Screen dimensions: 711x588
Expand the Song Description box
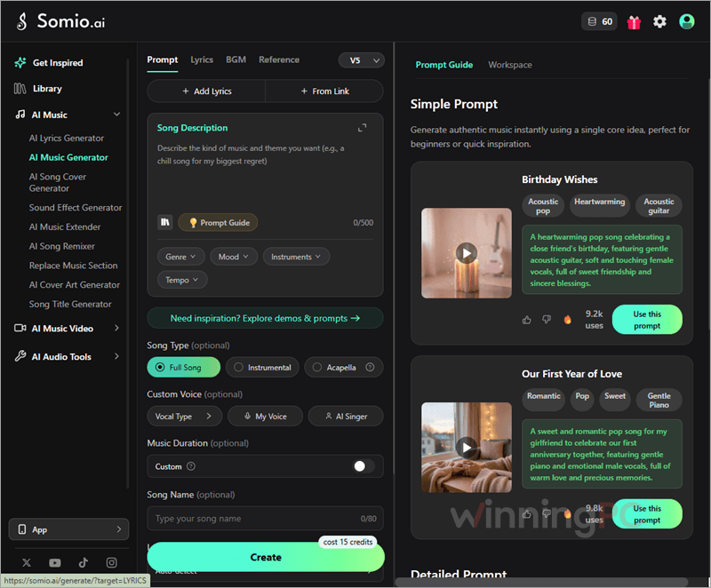click(362, 128)
